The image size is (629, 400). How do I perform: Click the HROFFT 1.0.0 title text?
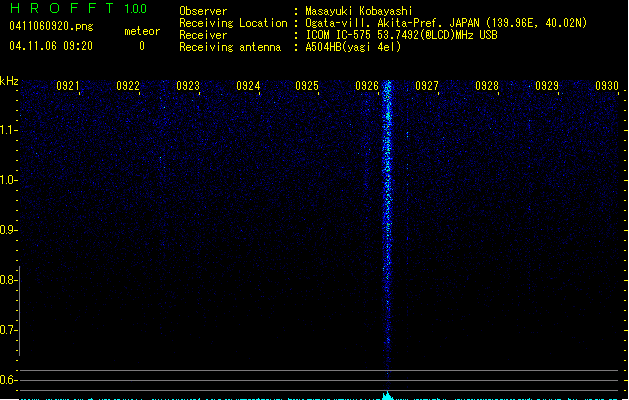coord(79,8)
